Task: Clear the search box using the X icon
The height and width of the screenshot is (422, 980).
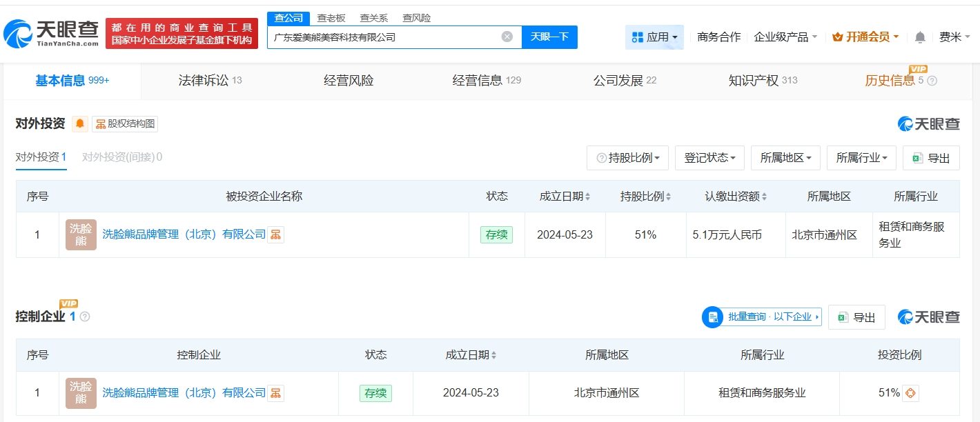Action: [507, 37]
